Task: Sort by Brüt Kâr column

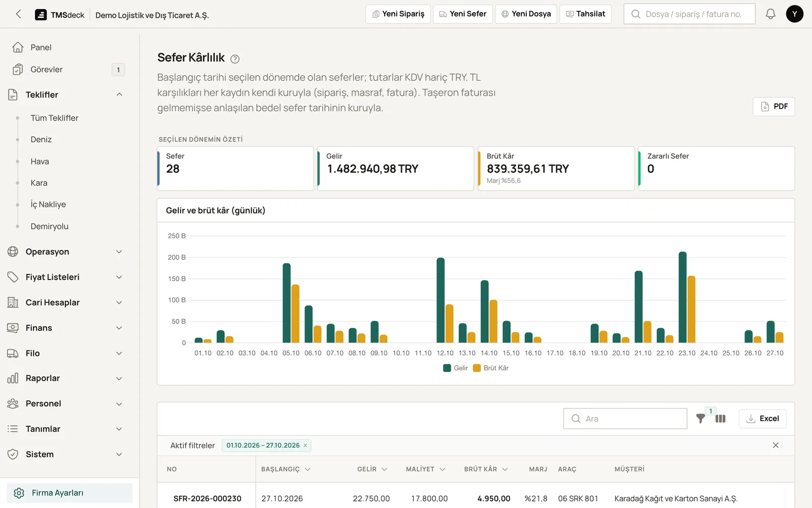Action: [x=486, y=469]
